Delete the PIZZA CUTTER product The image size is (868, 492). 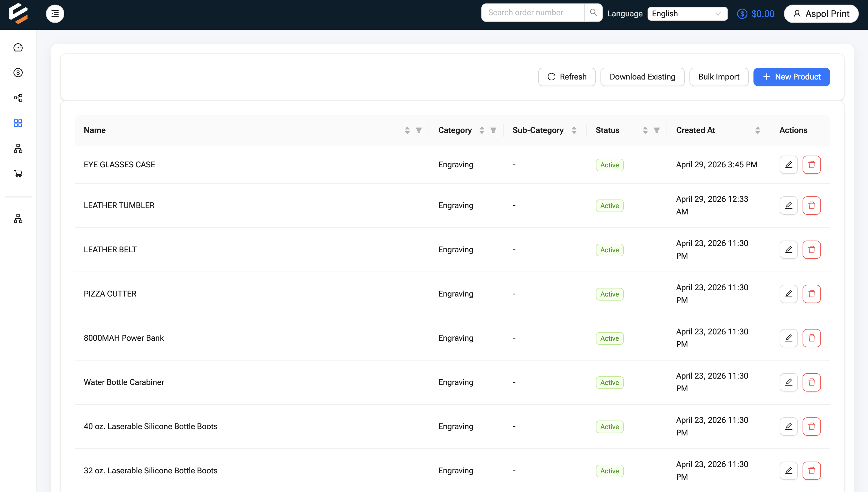[811, 294]
